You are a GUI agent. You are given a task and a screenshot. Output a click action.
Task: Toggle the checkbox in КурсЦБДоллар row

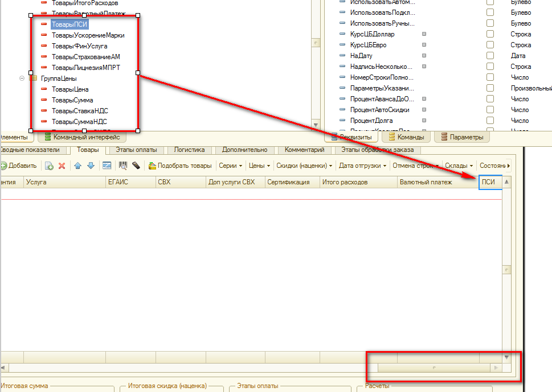(x=490, y=34)
